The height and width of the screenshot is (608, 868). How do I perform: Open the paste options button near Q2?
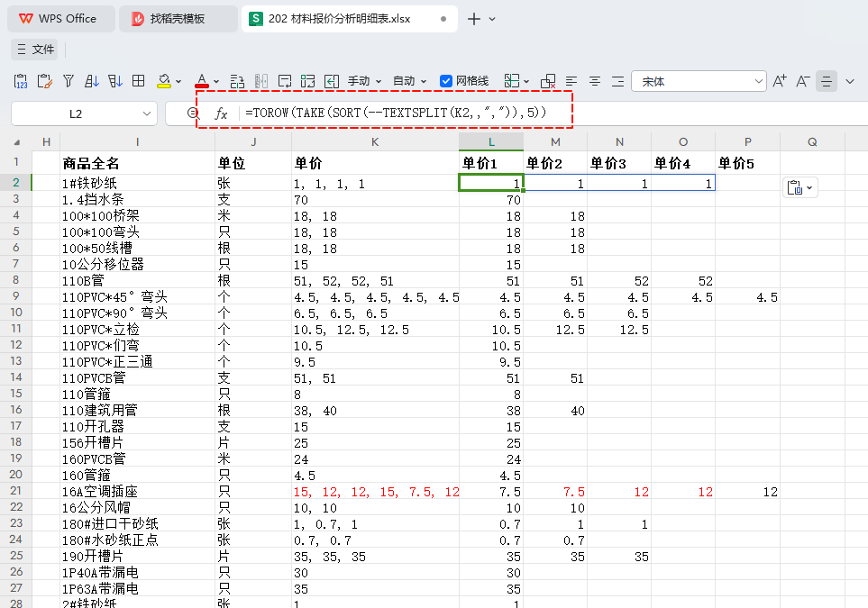(799, 187)
